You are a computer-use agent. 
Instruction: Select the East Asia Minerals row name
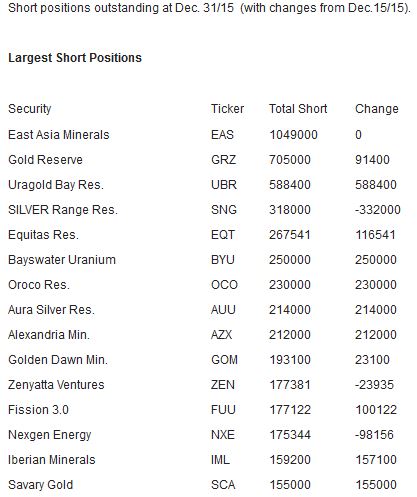click(59, 135)
